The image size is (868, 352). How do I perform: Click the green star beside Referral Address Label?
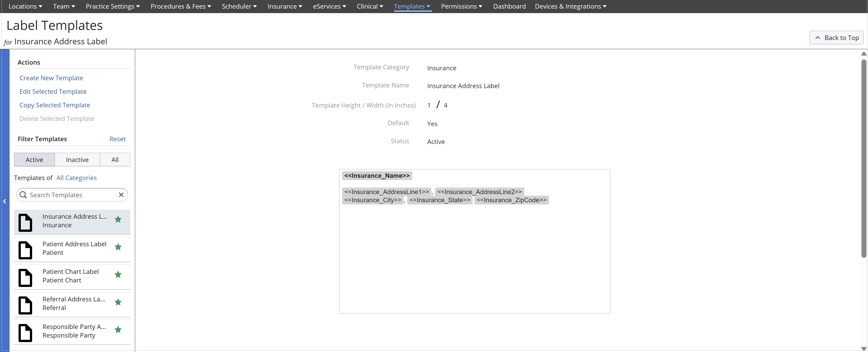[x=118, y=302]
